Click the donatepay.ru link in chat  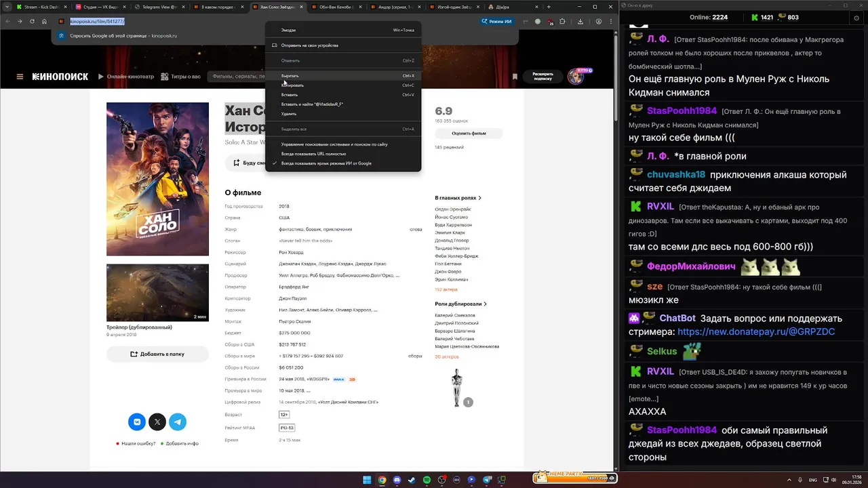tap(756, 331)
